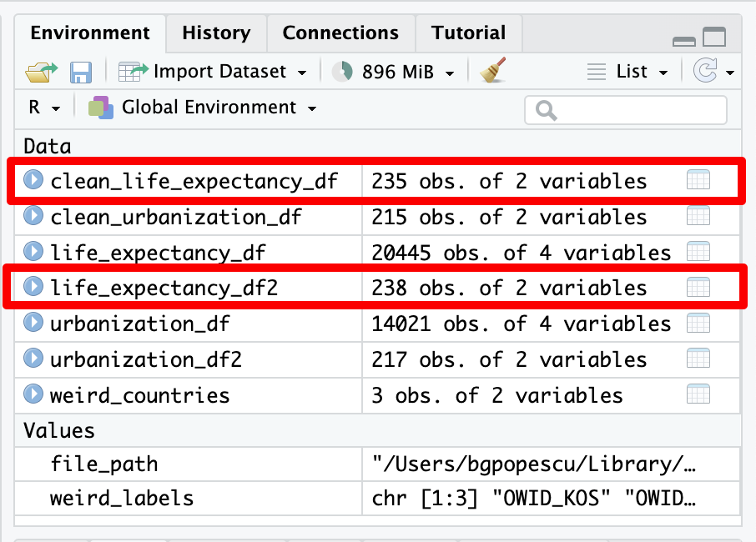Select the R language dropdown

tap(44, 108)
